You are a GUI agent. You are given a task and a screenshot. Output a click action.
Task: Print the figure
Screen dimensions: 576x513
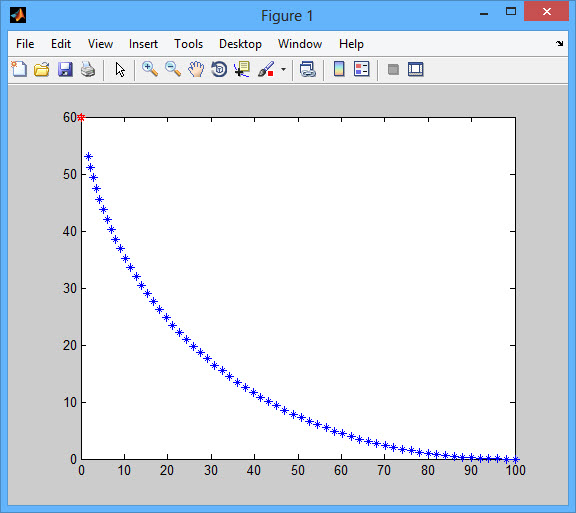click(88, 69)
